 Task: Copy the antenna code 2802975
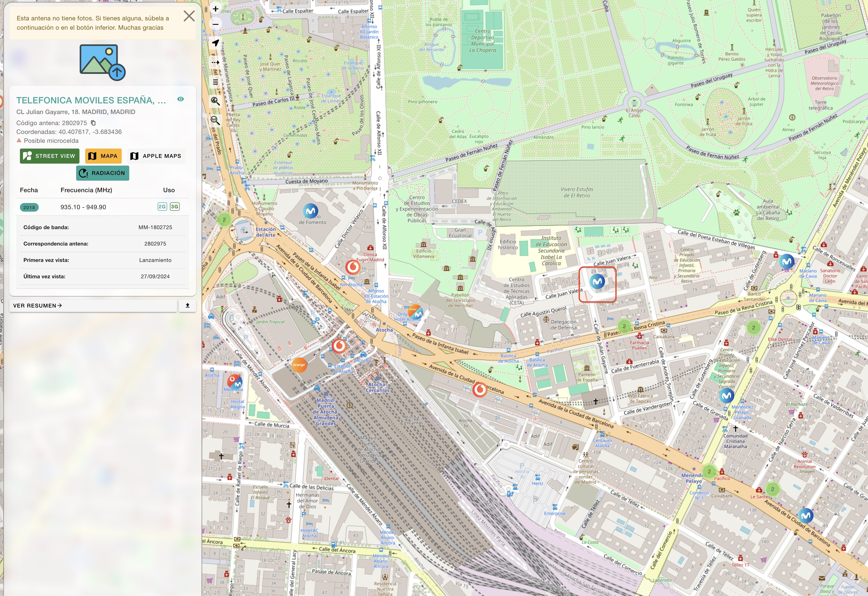(x=93, y=123)
